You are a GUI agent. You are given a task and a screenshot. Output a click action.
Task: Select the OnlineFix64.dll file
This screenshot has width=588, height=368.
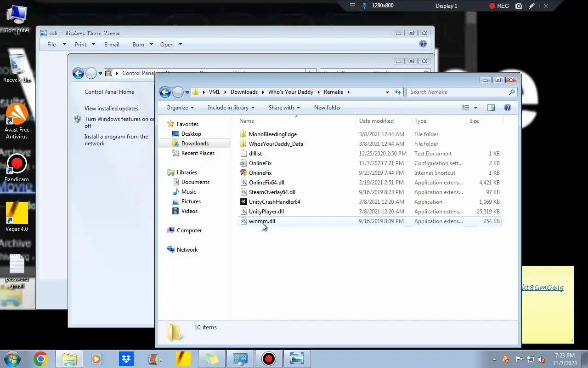266,183
